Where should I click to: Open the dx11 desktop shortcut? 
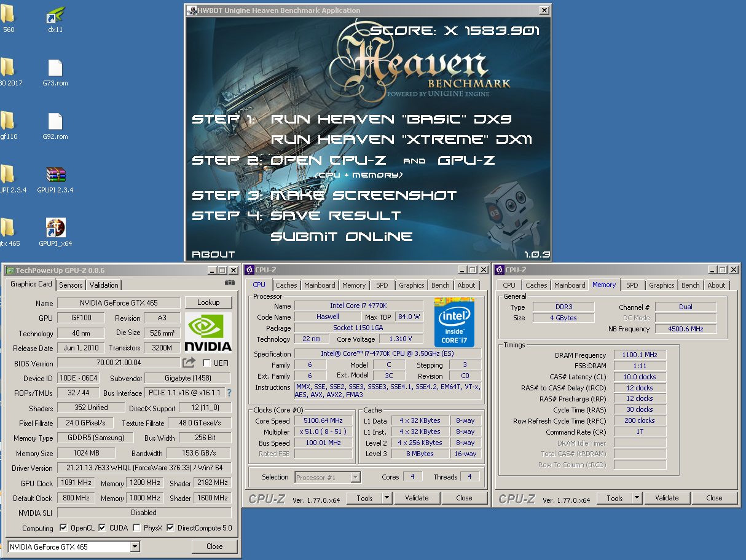click(x=55, y=15)
